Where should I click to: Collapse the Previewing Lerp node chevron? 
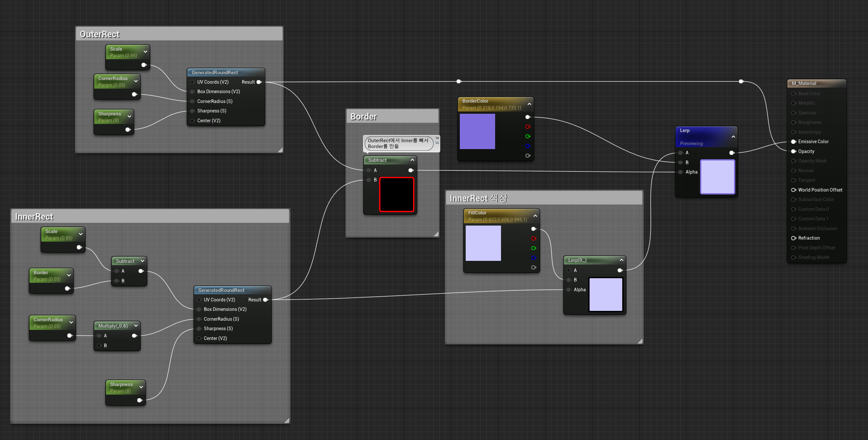tap(733, 137)
